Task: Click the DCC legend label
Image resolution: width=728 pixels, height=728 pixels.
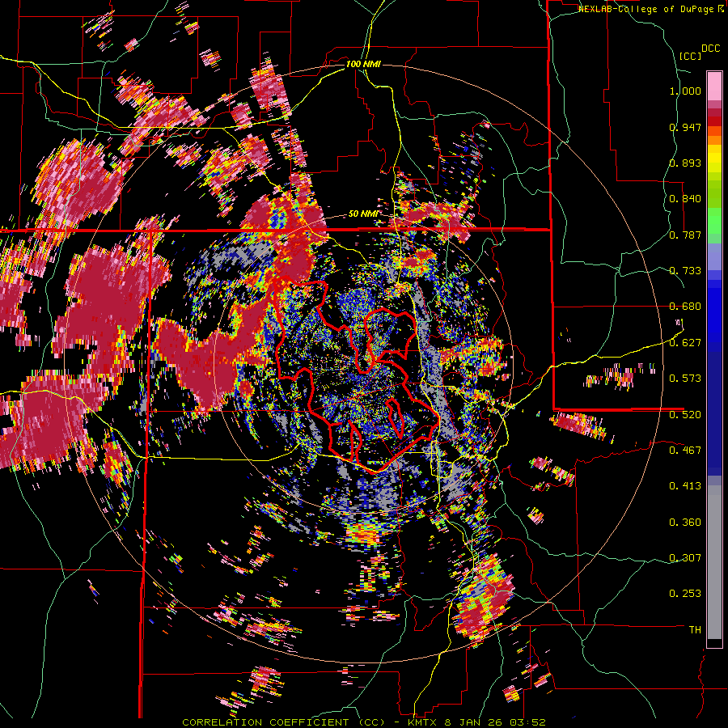Action: tap(710, 49)
